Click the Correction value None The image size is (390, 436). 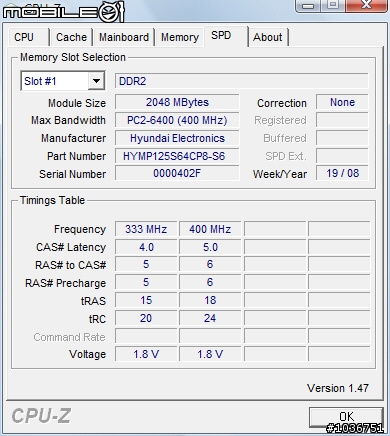(x=342, y=102)
